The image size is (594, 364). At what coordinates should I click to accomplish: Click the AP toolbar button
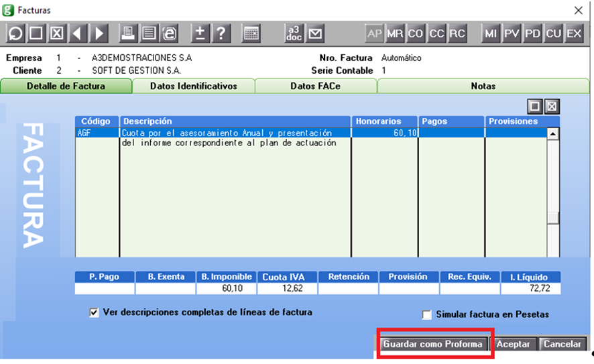click(374, 34)
